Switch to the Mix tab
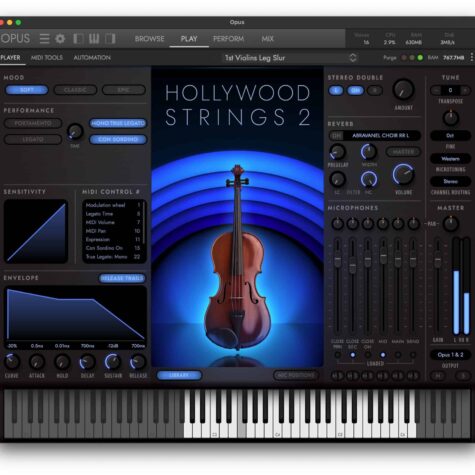 (267, 39)
